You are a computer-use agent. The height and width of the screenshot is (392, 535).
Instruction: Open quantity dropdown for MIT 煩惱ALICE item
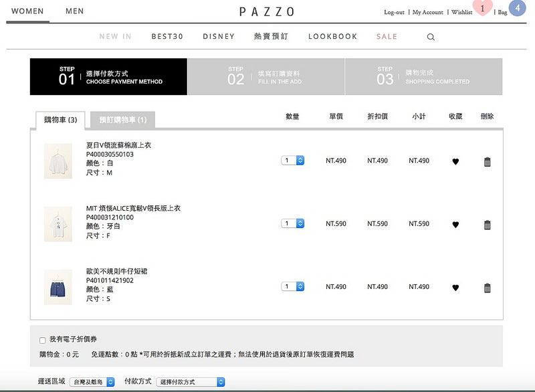(293, 223)
